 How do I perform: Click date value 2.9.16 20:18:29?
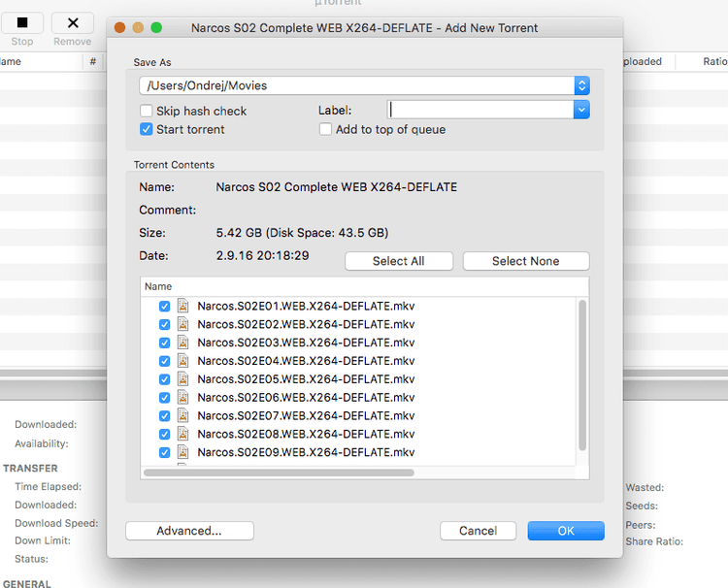tap(262, 256)
